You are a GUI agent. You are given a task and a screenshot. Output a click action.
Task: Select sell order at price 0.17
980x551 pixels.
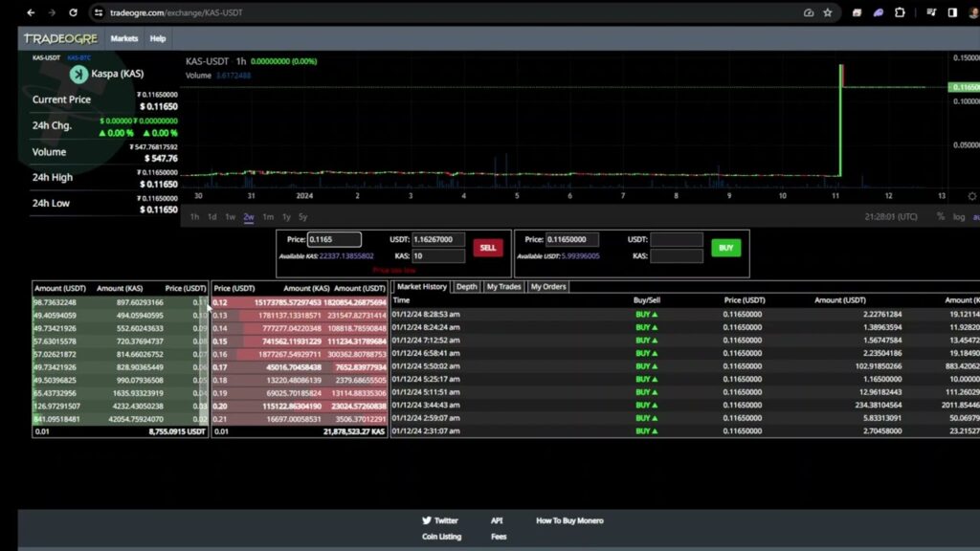pos(300,367)
